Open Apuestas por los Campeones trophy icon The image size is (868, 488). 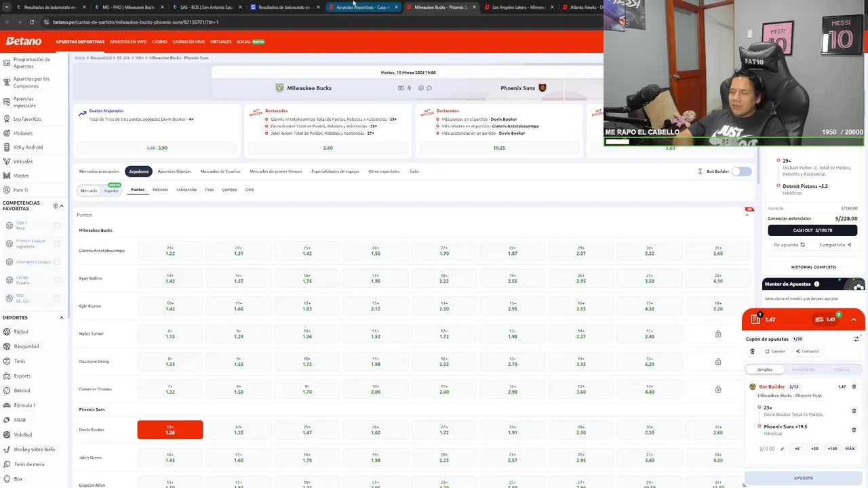tap(6, 83)
